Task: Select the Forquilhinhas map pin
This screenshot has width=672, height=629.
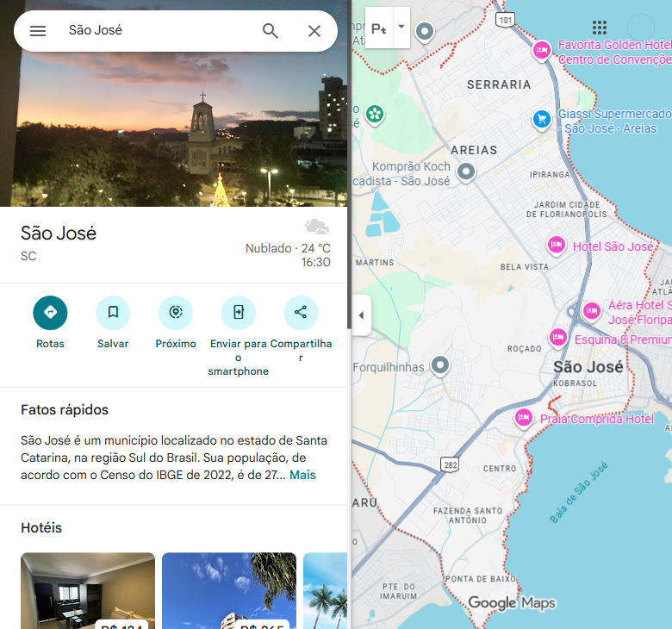Action: click(x=439, y=366)
